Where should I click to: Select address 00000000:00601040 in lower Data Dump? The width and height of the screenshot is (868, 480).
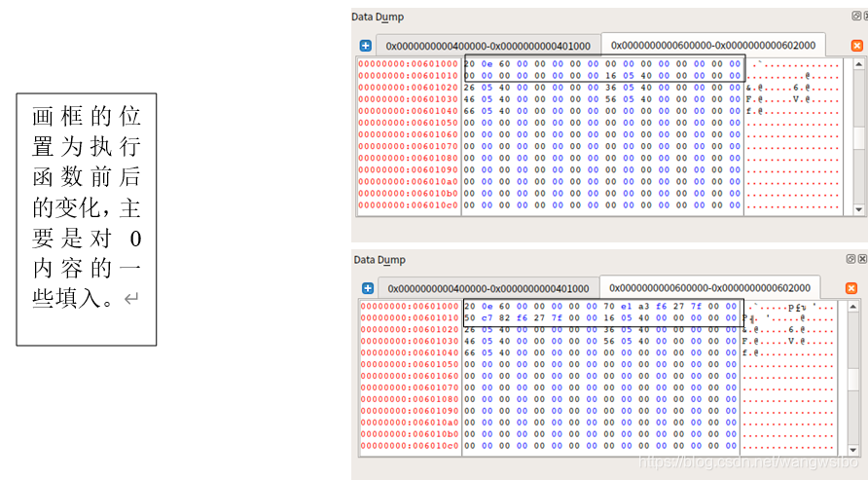[x=410, y=352]
